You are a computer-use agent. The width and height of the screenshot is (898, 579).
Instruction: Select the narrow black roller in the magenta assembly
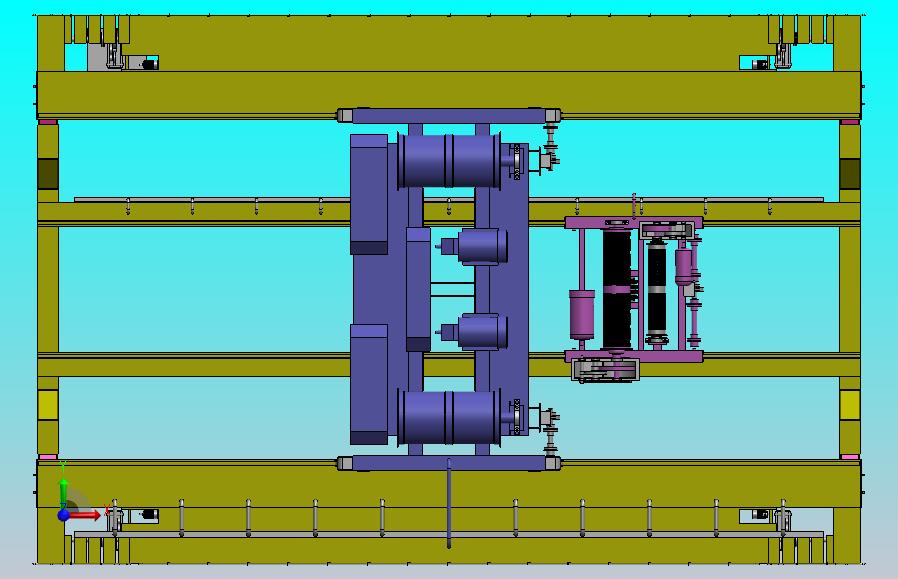click(x=656, y=291)
